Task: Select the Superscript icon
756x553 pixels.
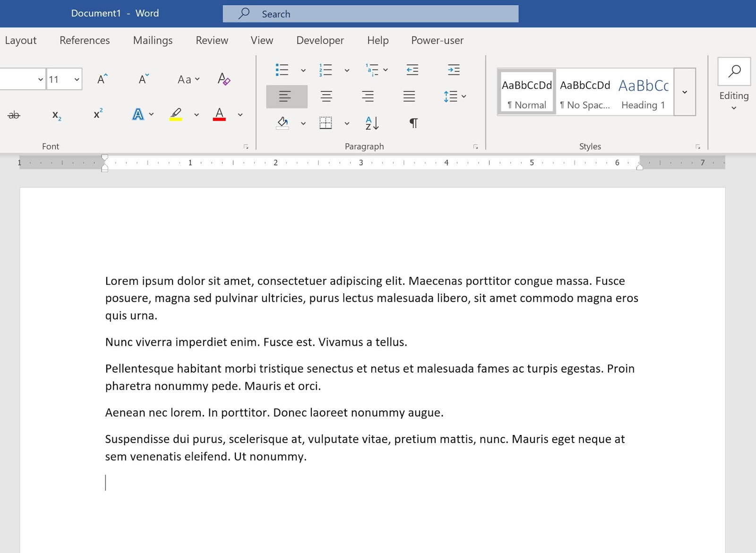Action: 96,115
